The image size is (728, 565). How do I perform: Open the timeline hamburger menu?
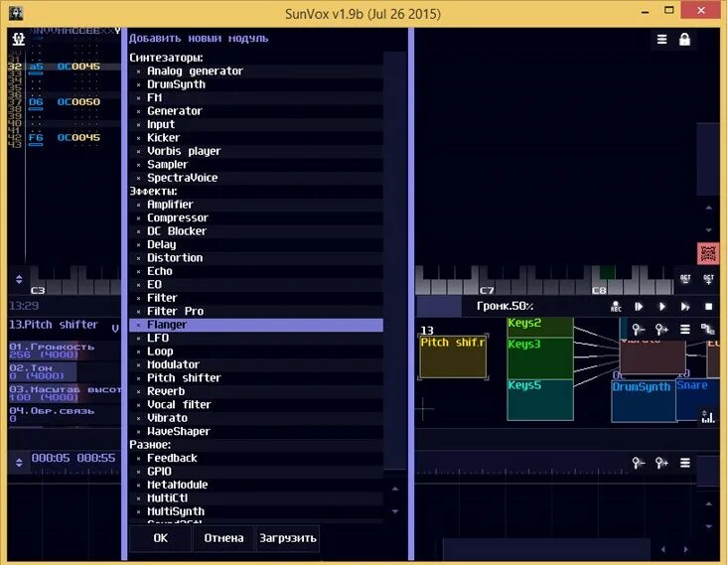click(x=685, y=463)
